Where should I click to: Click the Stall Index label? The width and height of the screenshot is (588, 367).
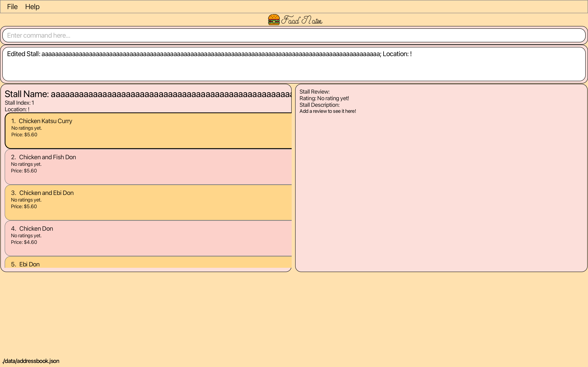tap(19, 103)
